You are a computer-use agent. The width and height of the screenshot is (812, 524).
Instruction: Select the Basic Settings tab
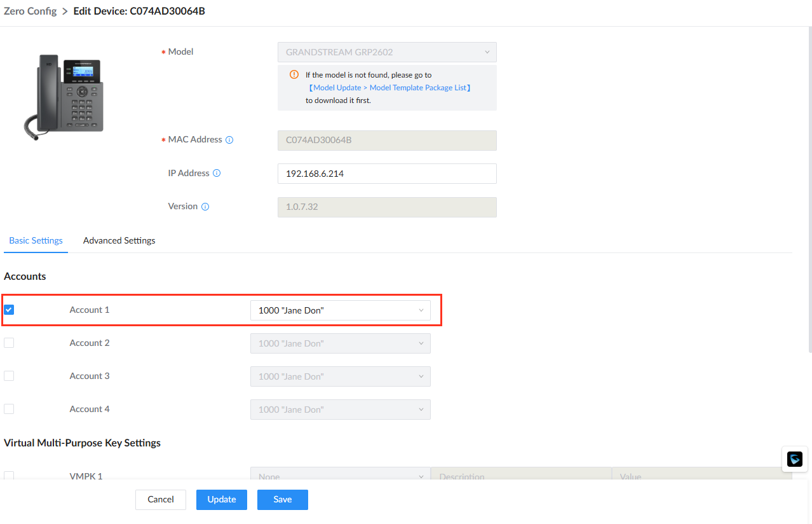point(36,240)
